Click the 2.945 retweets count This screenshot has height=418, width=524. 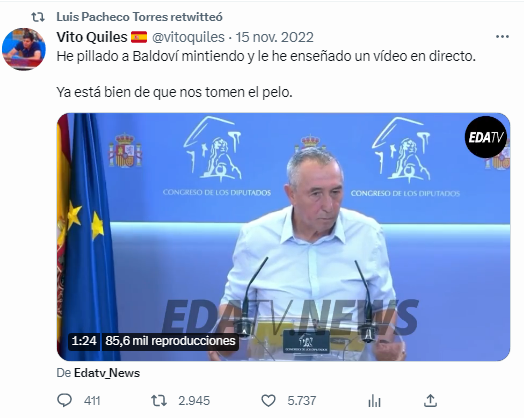(x=194, y=401)
